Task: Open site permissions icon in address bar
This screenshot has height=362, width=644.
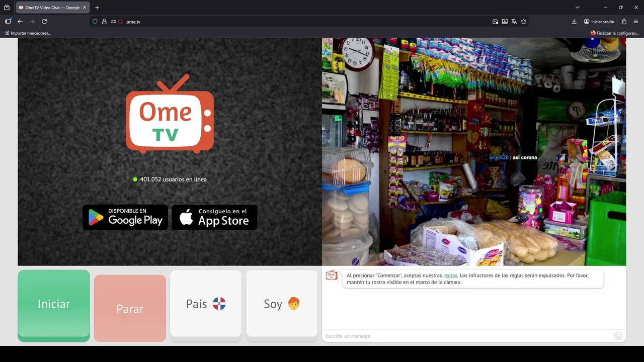Action: tap(114, 22)
